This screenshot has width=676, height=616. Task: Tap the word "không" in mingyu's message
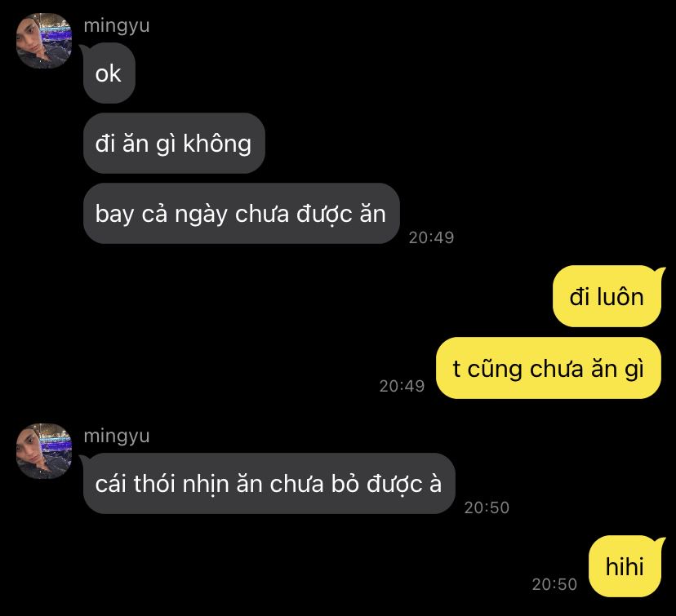tap(217, 144)
